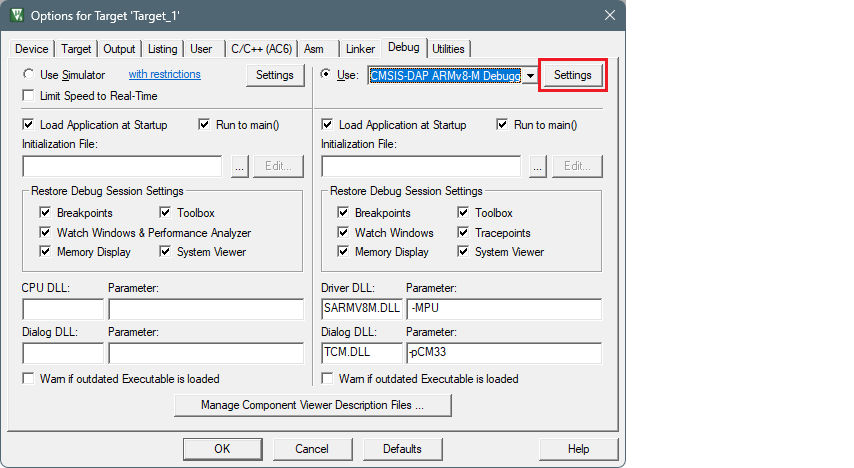Open the C/C++ (AC6) tab
This screenshot has height=468, width=854.
pyautogui.click(x=261, y=49)
